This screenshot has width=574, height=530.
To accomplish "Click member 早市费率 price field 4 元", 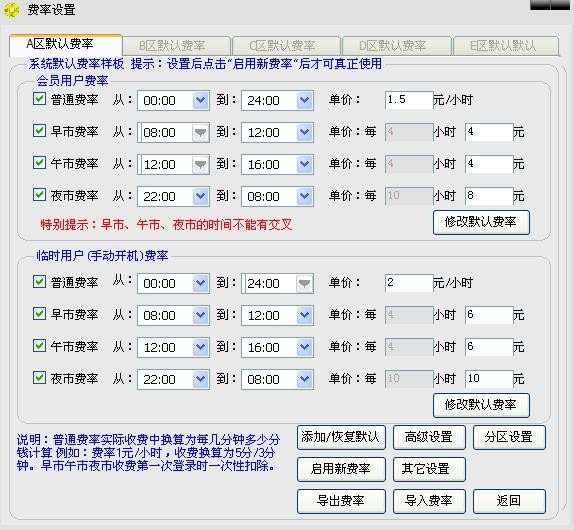I will coord(489,132).
